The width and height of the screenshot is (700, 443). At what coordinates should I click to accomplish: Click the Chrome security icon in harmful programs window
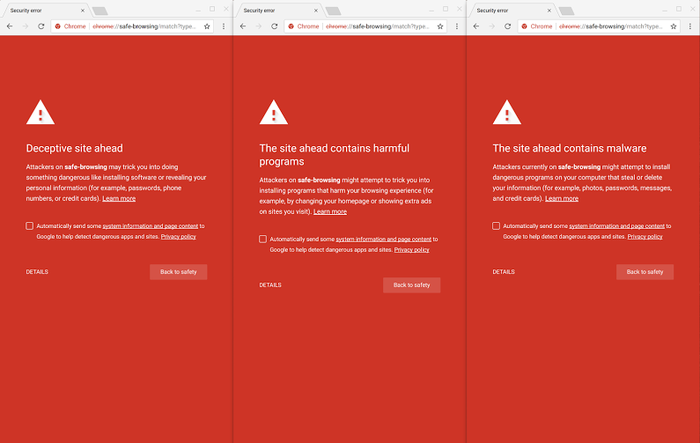pos(291,26)
